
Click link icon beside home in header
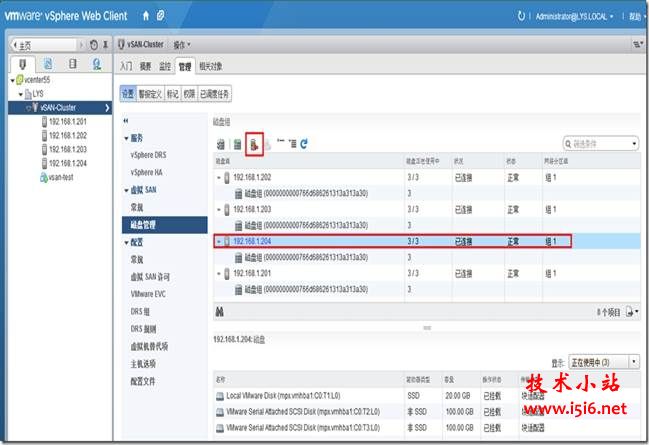pyautogui.click(x=161, y=16)
